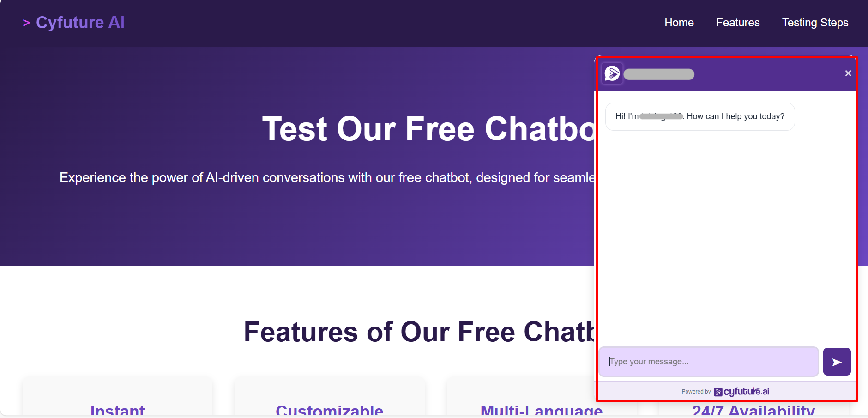Click the "Features of Our Free Chatbot" heading
Viewport: 868px width, 418px height.
(419, 332)
